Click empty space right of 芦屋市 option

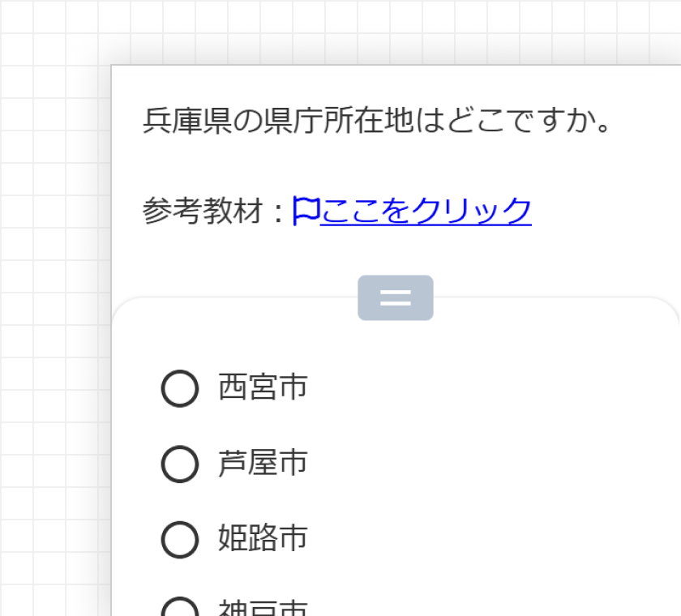(x=486, y=464)
